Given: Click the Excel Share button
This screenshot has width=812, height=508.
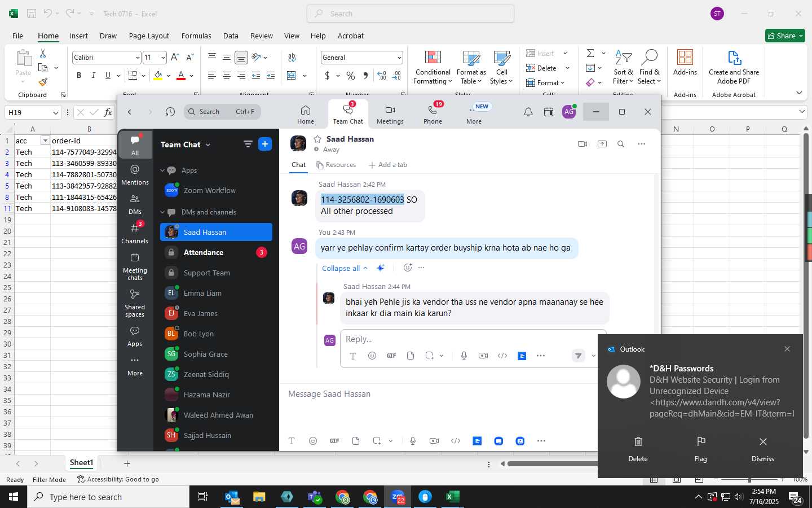Looking at the screenshot, I should pos(785,36).
